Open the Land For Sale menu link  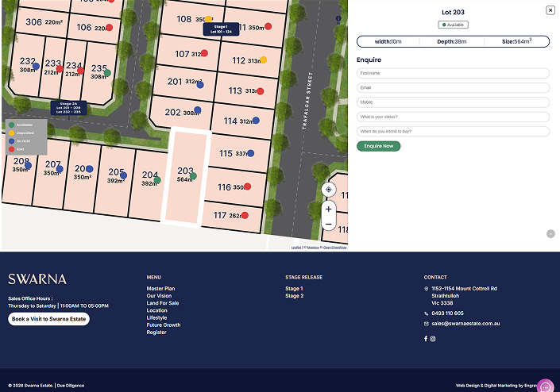(163, 303)
